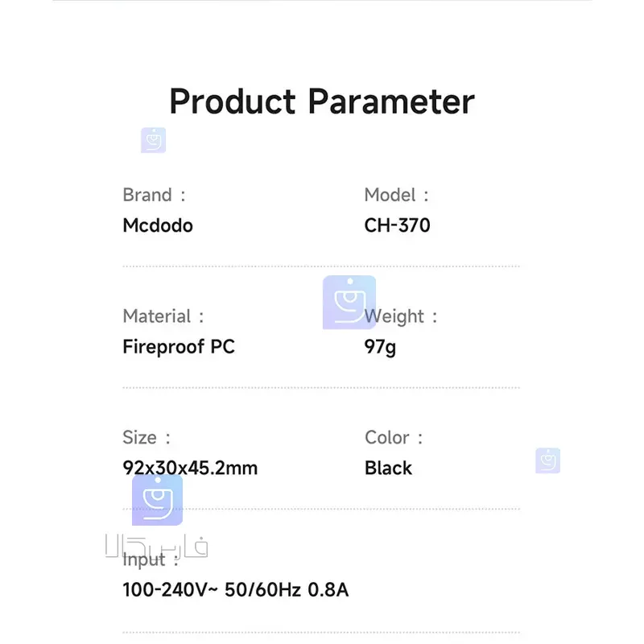644x644 pixels.
Task: Click the watermark logo beside the Weight label
Action: 349,303
